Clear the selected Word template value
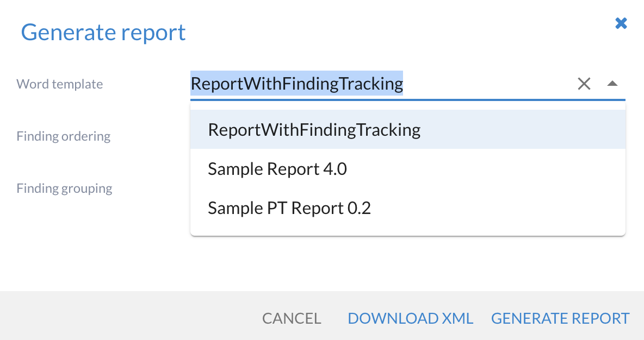644x340 pixels. (584, 84)
